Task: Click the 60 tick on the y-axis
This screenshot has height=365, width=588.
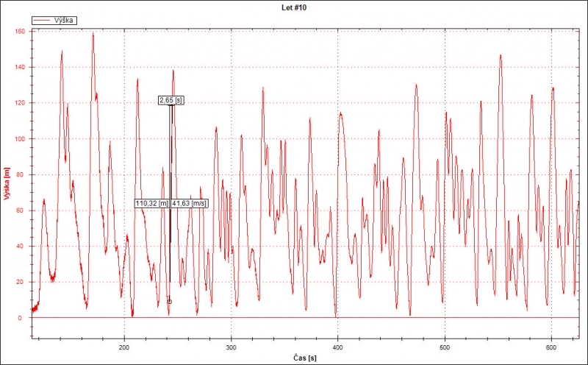Action: [x=22, y=210]
